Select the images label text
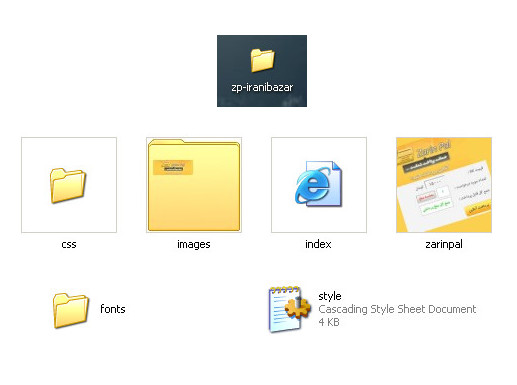517x385 pixels. [194, 244]
